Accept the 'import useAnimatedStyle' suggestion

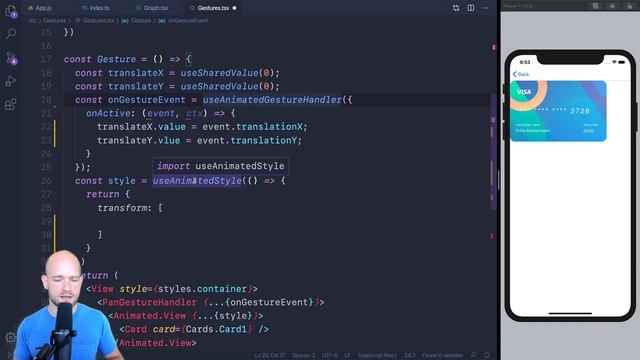tap(220, 166)
